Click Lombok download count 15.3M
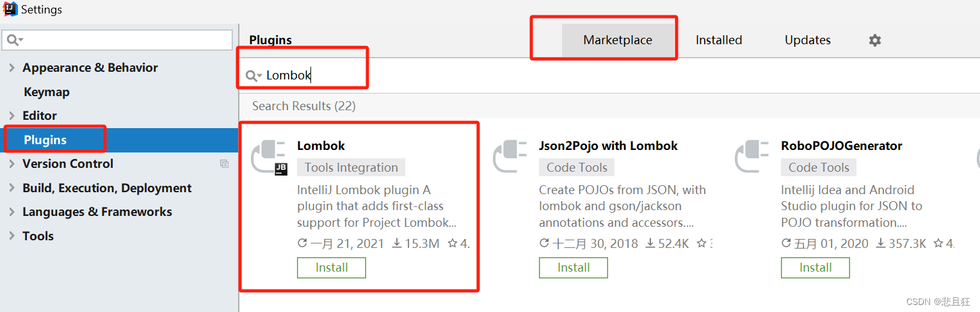This screenshot has height=312, width=980. (415, 244)
